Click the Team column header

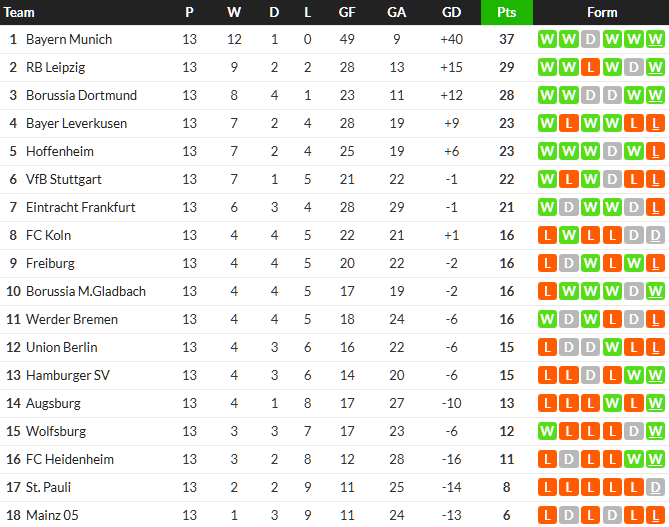pos(20,13)
